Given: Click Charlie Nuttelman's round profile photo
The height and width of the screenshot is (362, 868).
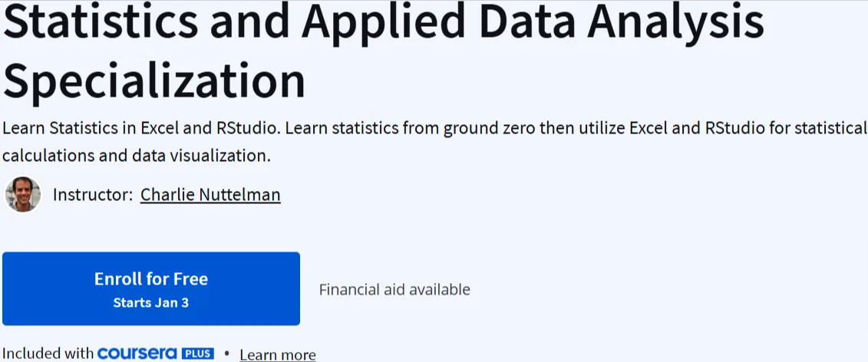Looking at the screenshot, I should tap(23, 194).
